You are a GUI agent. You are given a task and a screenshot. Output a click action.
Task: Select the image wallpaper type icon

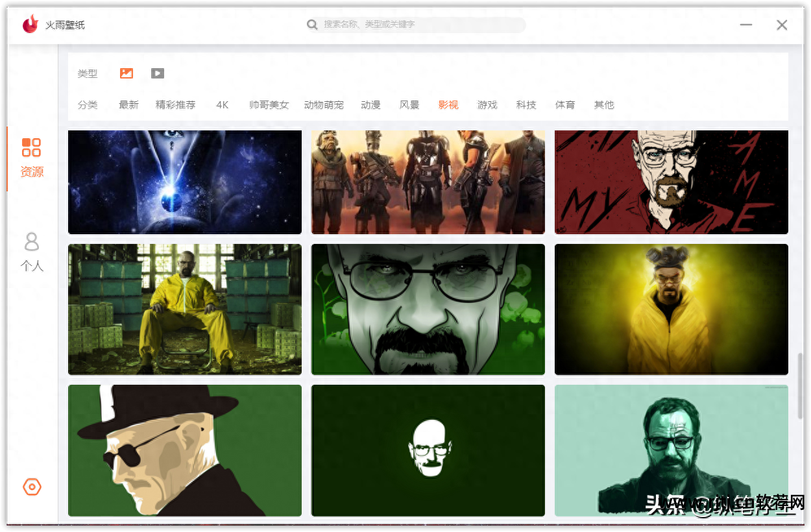(127, 73)
